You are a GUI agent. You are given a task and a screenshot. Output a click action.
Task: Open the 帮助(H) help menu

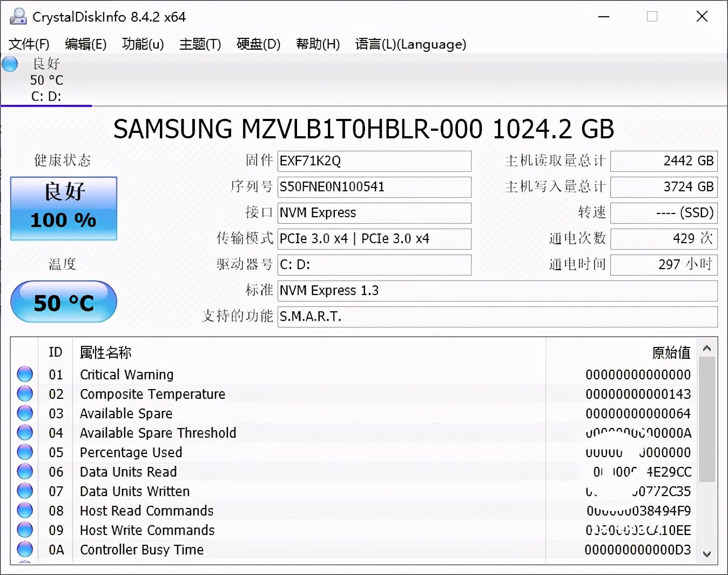[318, 44]
